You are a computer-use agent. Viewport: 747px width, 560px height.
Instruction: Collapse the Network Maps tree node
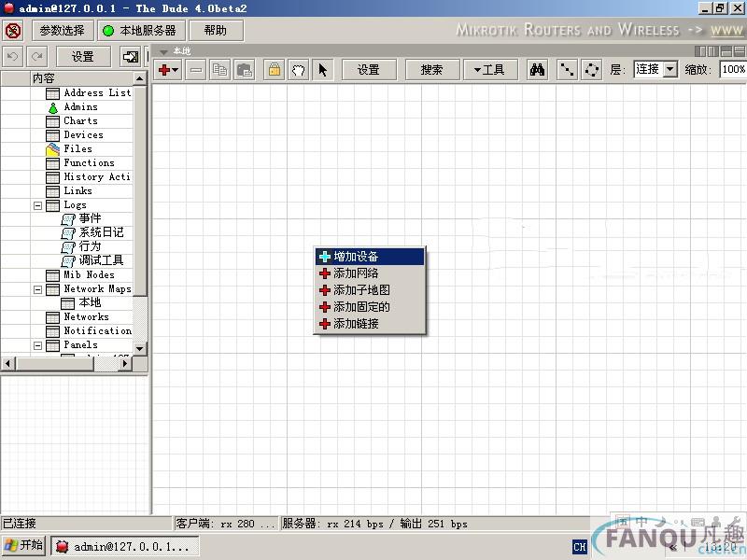[37, 289]
